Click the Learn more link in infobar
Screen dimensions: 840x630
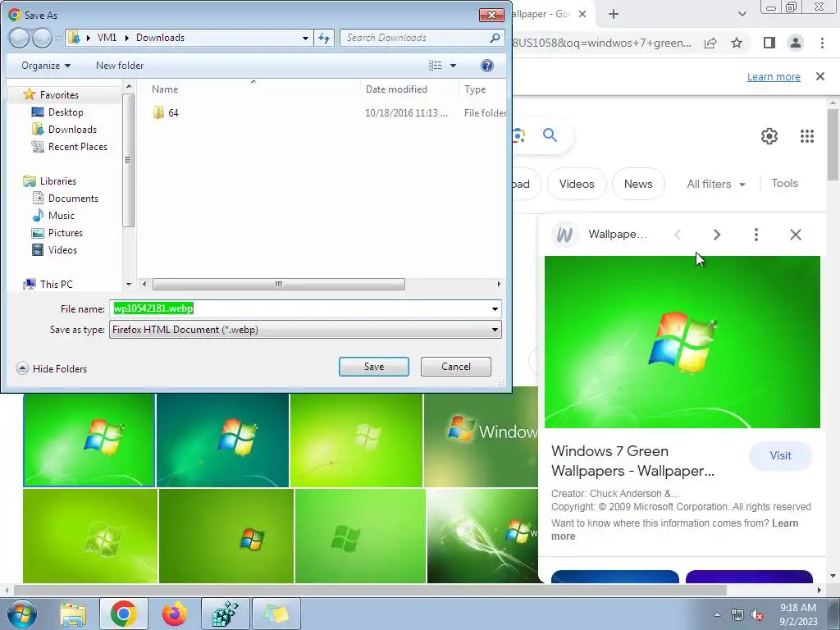point(774,76)
